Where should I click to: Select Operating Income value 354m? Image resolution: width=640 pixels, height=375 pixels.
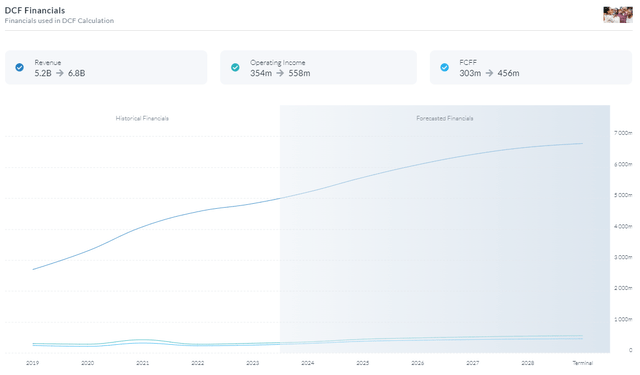click(261, 73)
